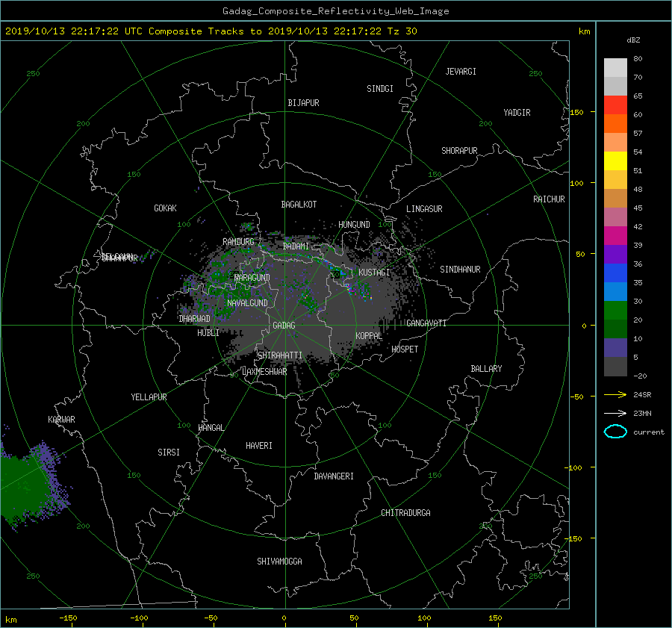
Task: Select the SHIVAMOGGA map label
Action: [279, 562]
